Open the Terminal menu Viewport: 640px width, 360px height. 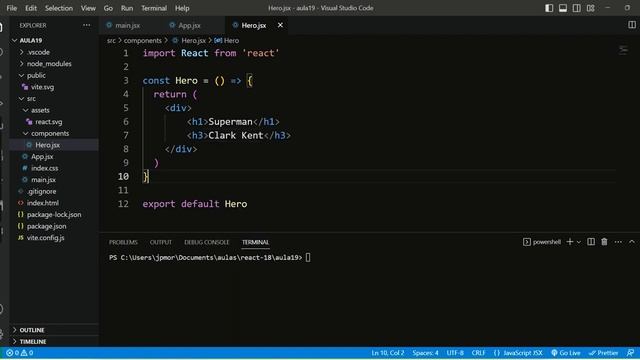(154, 8)
